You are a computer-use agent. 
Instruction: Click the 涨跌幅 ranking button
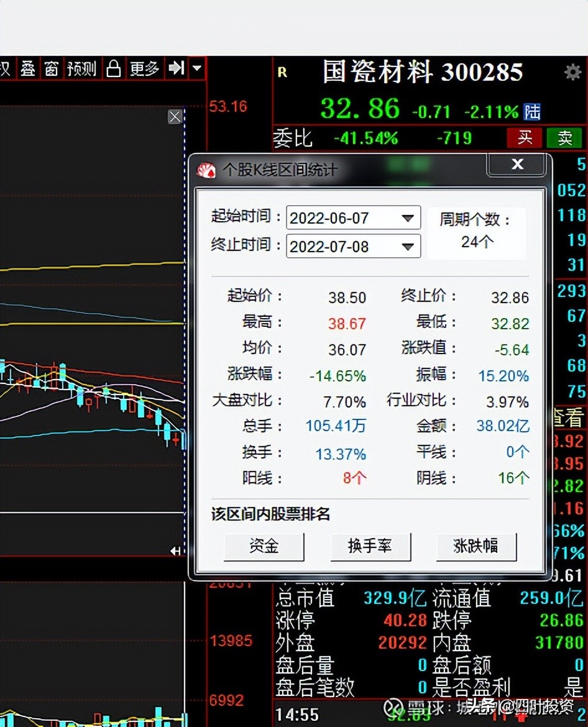475,546
